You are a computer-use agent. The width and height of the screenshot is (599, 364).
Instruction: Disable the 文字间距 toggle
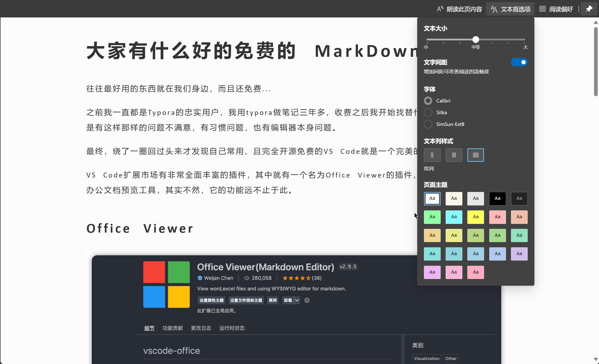pyautogui.click(x=519, y=62)
